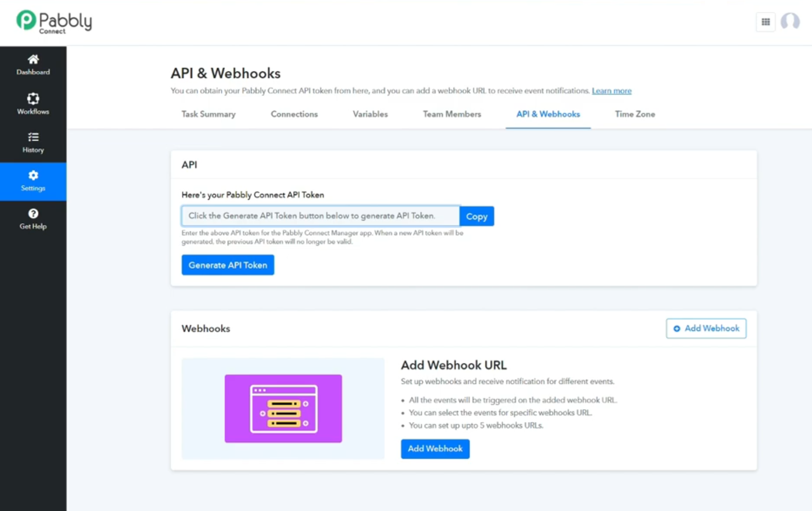Click the purple webhook illustration
The height and width of the screenshot is (511, 812).
283,408
